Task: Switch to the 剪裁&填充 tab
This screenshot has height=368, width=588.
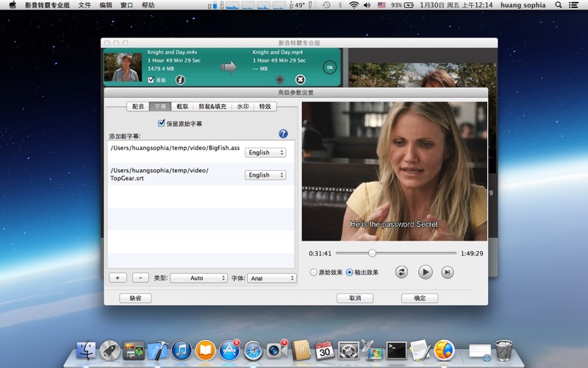Action: tap(212, 107)
